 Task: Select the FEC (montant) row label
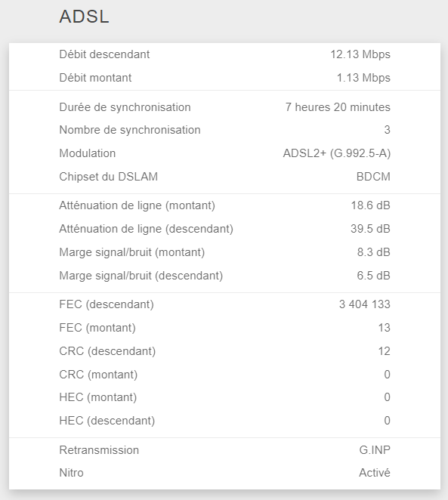97,328
